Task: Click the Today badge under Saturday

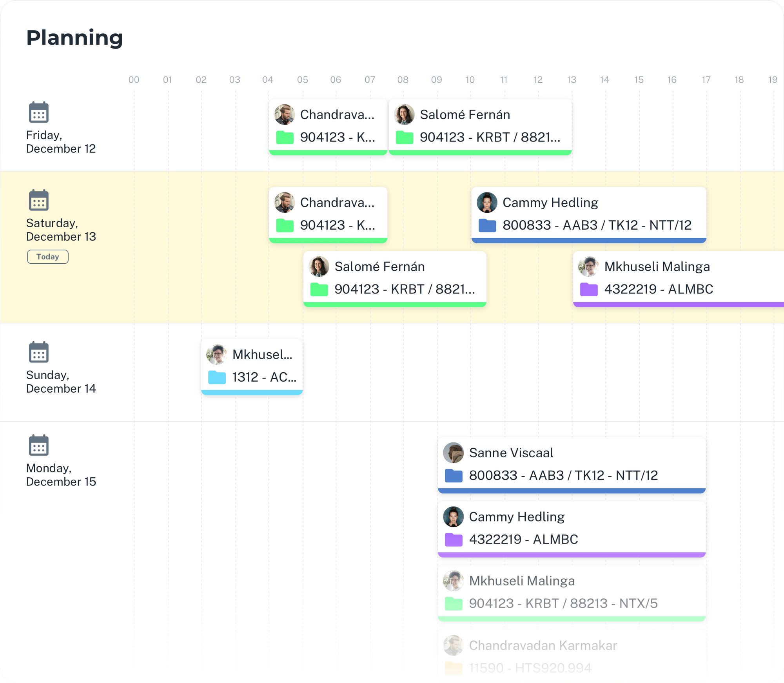Action: click(x=48, y=257)
